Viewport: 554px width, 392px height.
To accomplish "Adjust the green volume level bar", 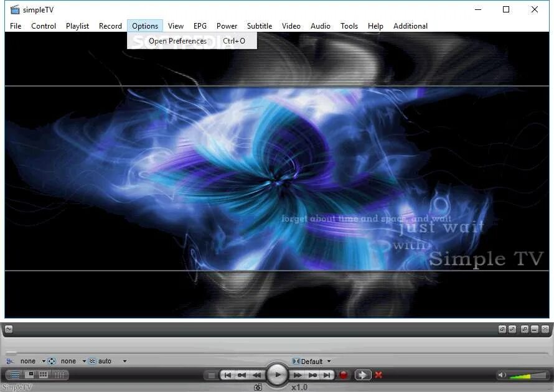I will (527, 375).
